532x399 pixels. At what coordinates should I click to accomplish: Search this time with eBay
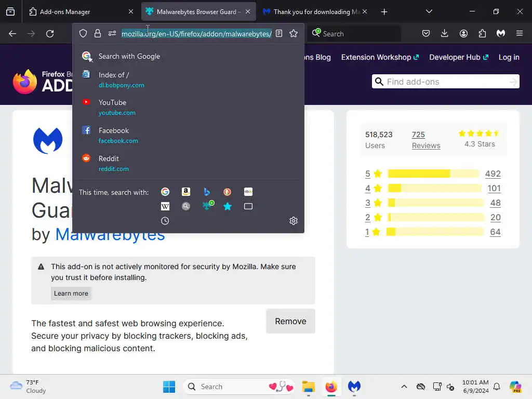click(248, 192)
